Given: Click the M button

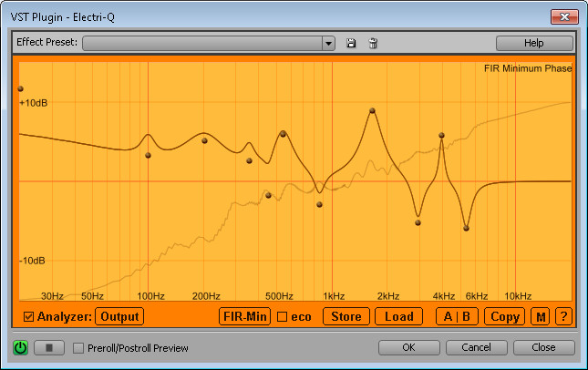Looking at the screenshot, I should point(541,317).
